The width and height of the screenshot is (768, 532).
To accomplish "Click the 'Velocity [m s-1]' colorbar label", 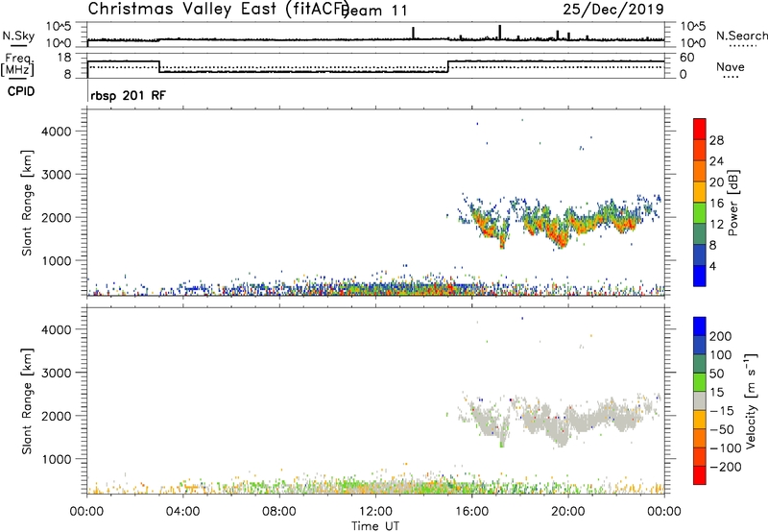I will click(x=751, y=400).
